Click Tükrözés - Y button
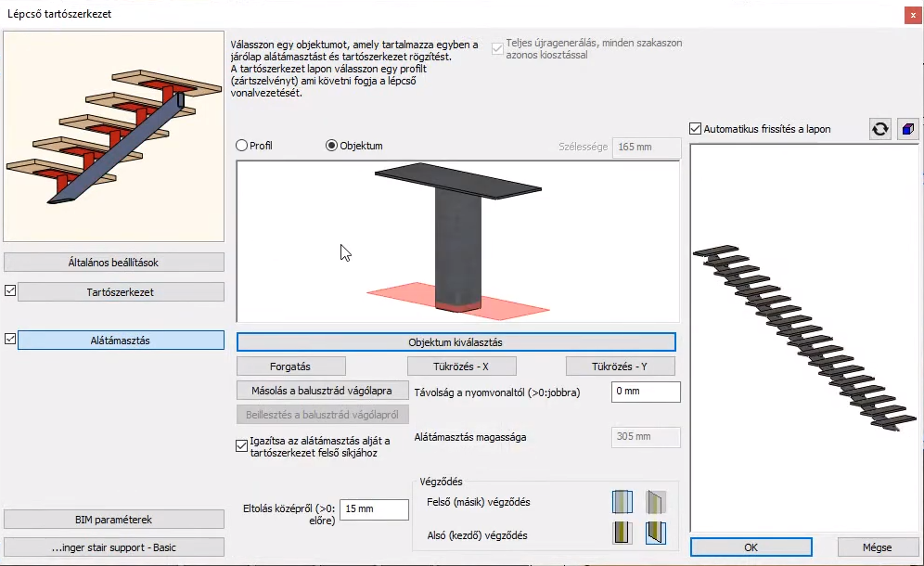This screenshot has height=566, width=924. pyautogui.click(x=620, y=367)
